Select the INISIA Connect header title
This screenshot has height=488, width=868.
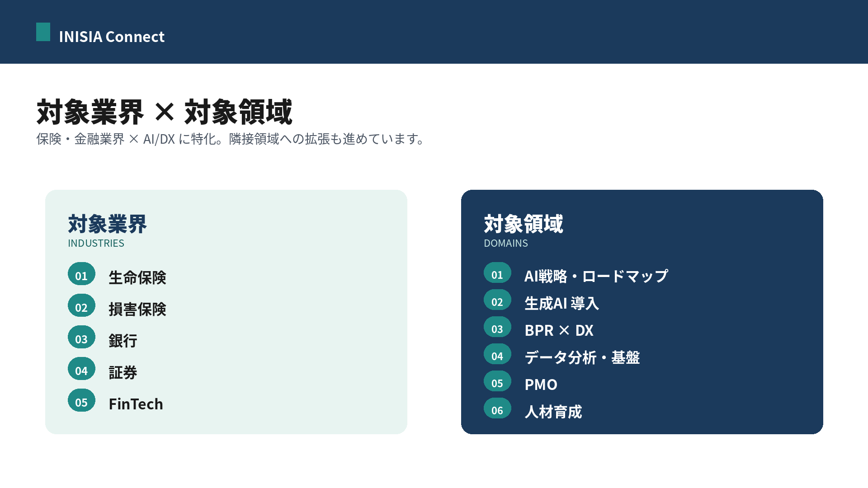112,37
